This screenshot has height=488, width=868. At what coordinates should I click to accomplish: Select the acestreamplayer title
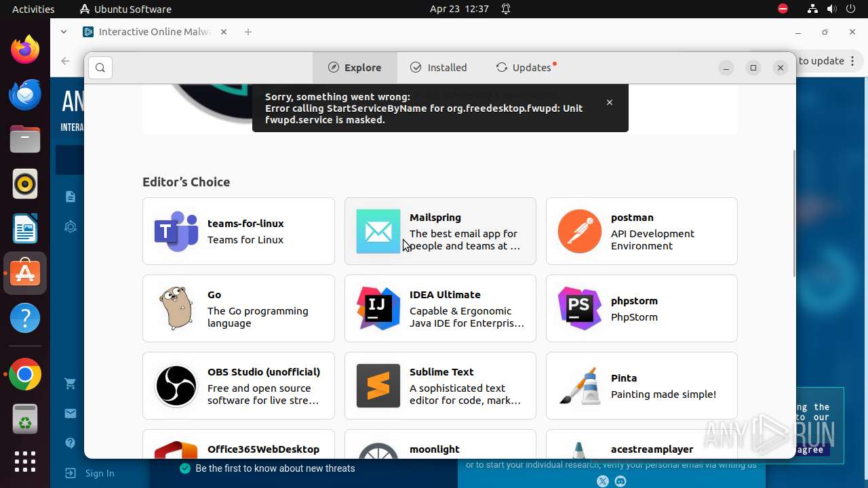[652, 449]
